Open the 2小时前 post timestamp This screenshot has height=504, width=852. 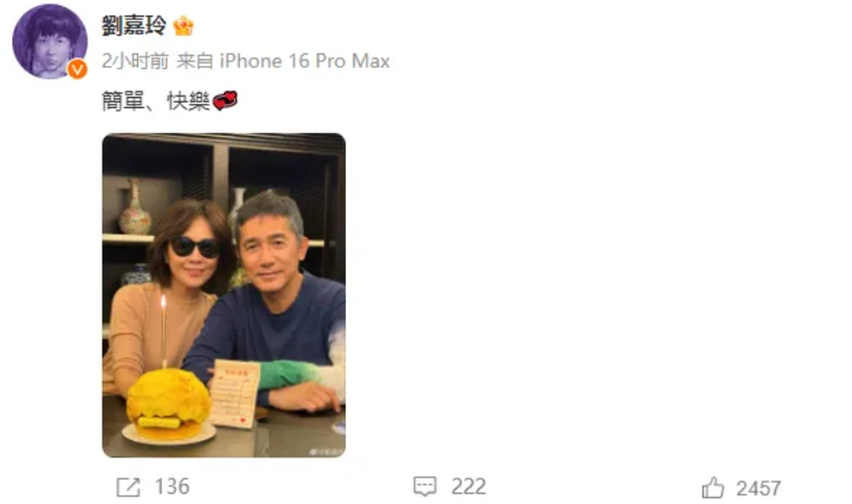click(x=135, y=60)
